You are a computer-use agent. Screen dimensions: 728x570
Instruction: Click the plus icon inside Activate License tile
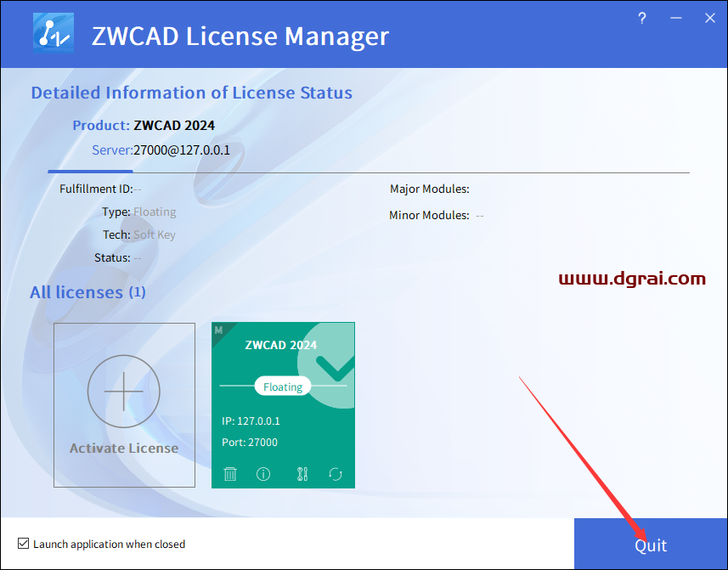point(124,392)
